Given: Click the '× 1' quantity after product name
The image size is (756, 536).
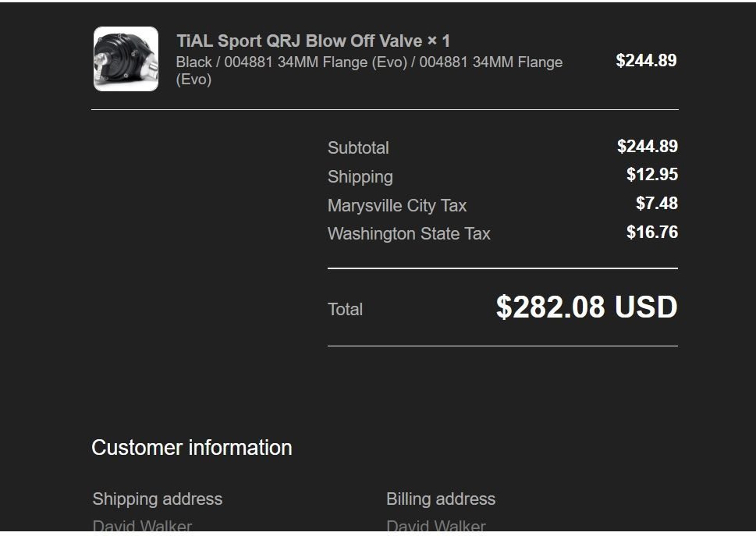Looking at the screenshot, I should click(x=439, y=41).
